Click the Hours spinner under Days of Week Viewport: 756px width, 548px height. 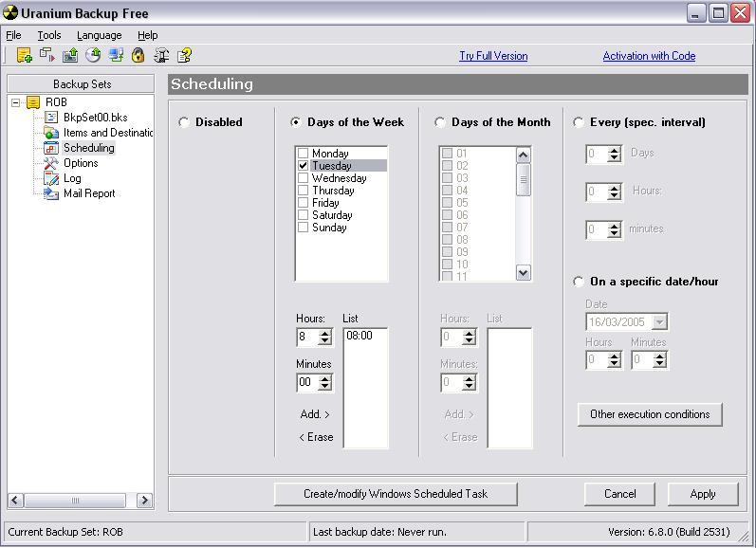point(325,337)
